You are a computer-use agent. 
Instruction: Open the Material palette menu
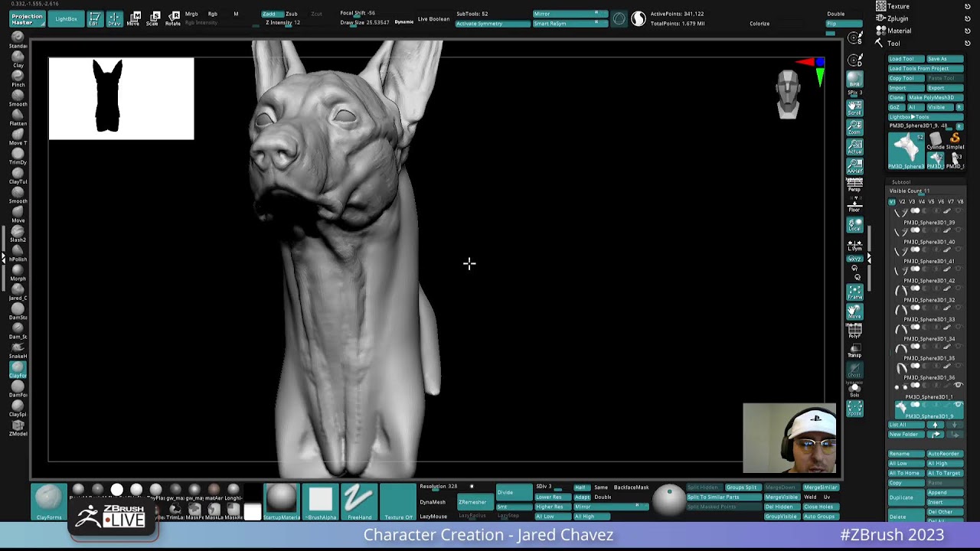[899, 31]
